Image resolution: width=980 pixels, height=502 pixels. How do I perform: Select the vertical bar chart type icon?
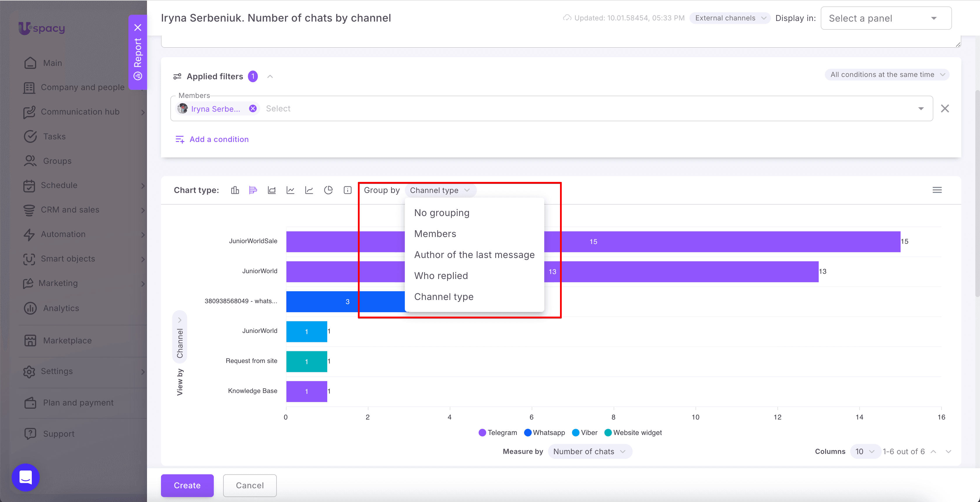pos(235,190)
